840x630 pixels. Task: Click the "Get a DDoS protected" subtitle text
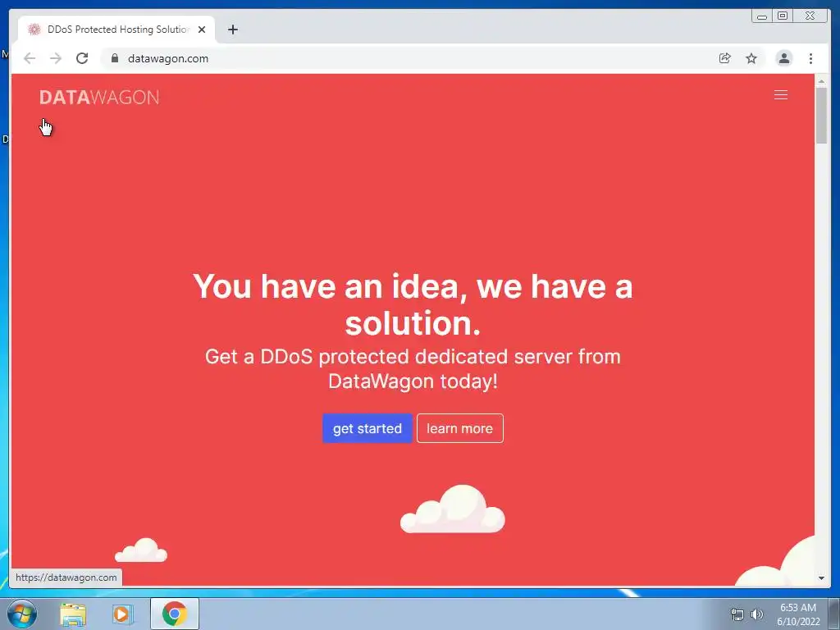[413, 369]
